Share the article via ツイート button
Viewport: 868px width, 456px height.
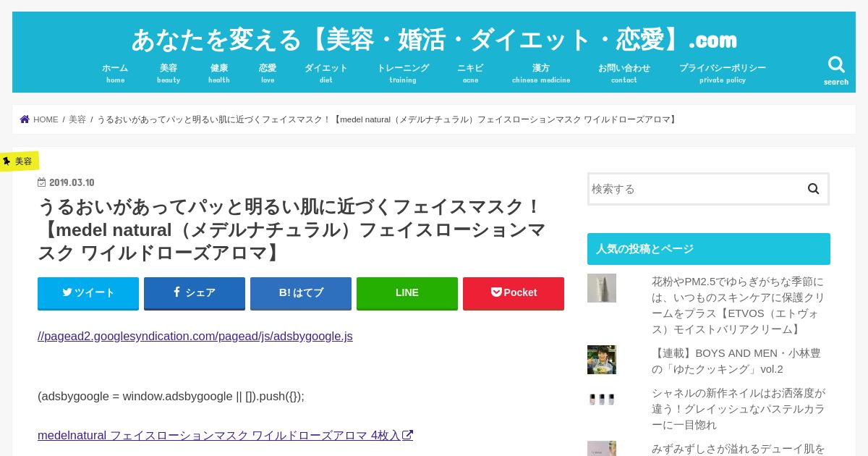click(88, 293)
